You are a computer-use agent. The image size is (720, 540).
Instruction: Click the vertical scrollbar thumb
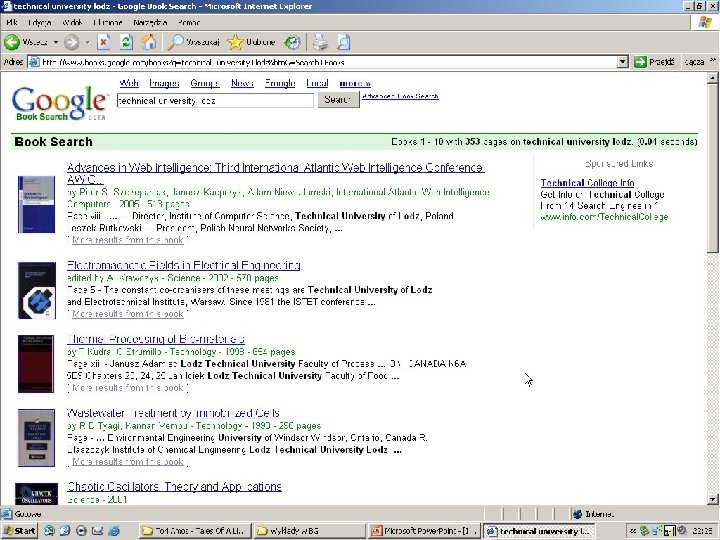[712, 168]
